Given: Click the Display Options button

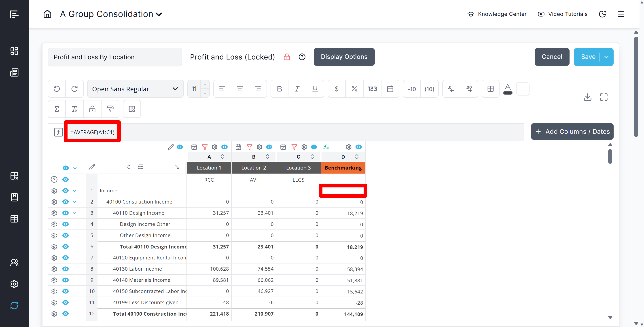Looking at the screenshot, I should pos(344,57).
